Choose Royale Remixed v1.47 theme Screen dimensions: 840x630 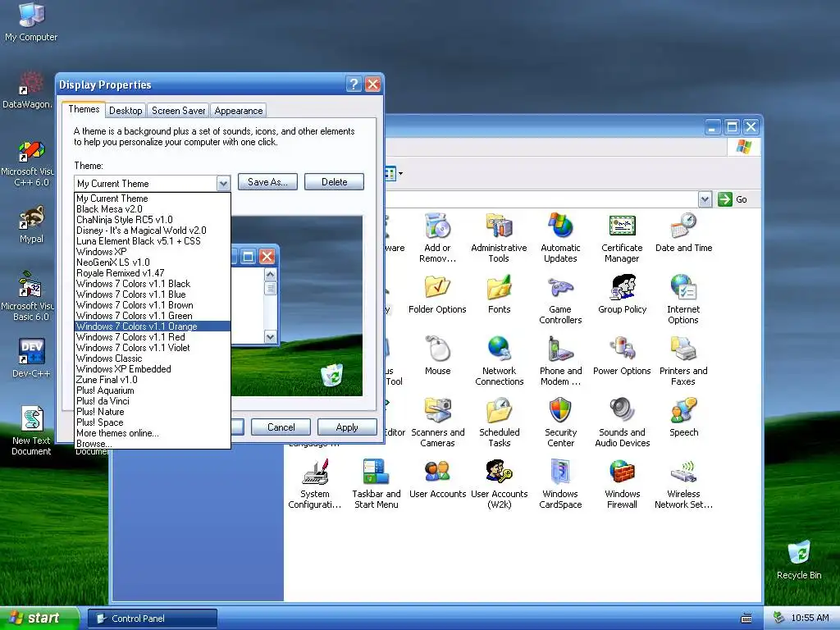point(153,273)
